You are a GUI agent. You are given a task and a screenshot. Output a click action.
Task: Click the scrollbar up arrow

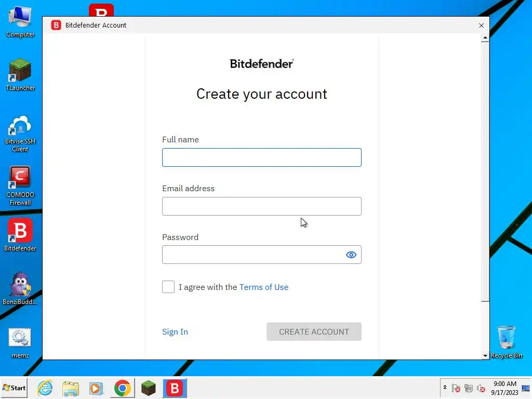(x=485, y=37)
